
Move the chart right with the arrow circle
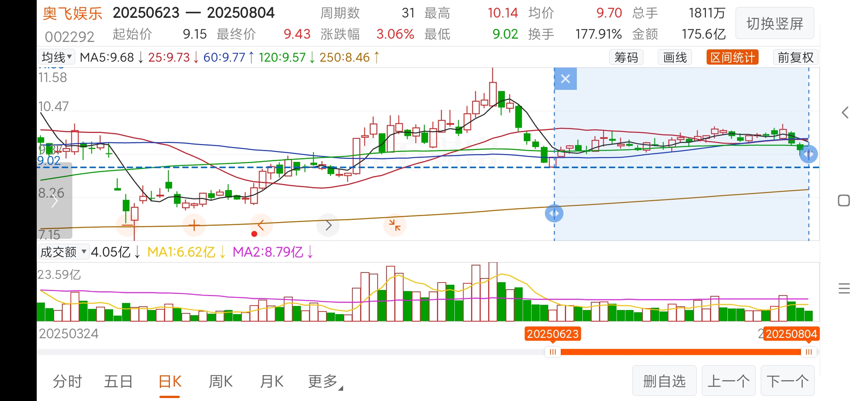pyautogui.click(x=328, y=225)
